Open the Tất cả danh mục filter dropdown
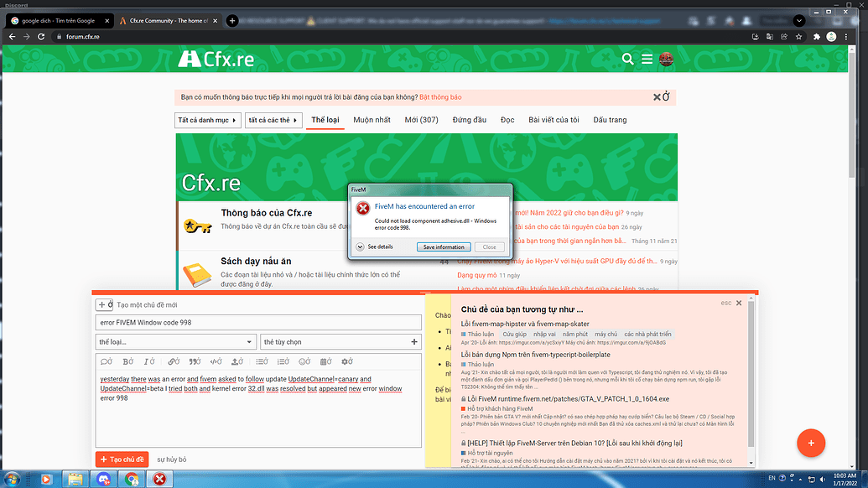The height and width of the screenshot is (488, 868). point(207,120)
